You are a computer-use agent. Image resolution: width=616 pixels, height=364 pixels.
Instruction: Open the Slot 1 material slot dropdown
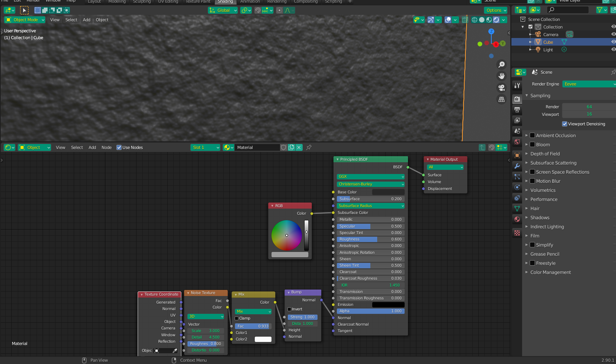pos(205,147)
